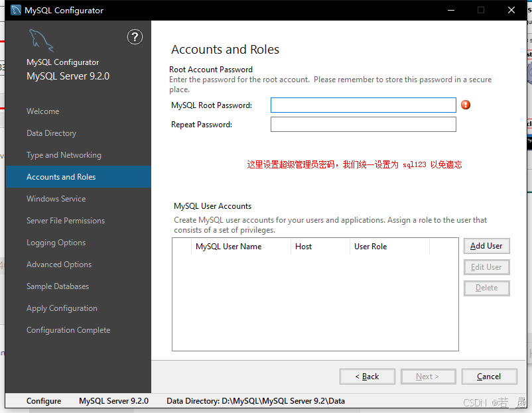This screenshot has width=532, height=413.
Task: Click Data Directory path in status bar
Action: pyautogui.click(x=255, y=401)
